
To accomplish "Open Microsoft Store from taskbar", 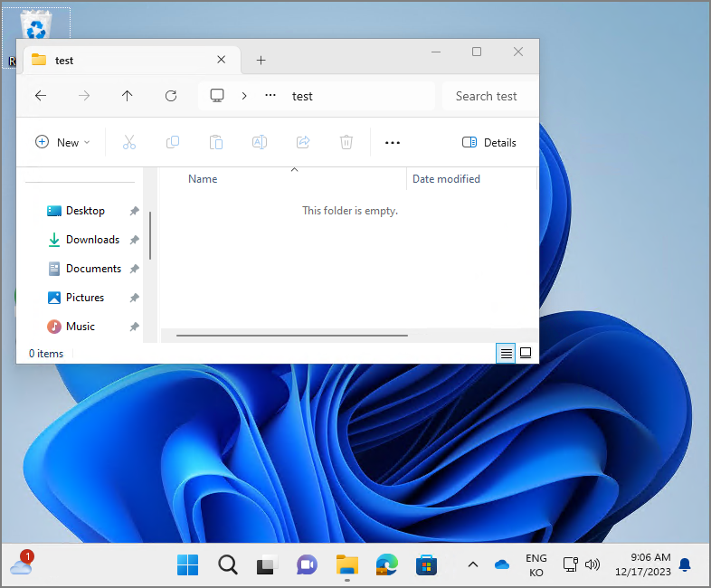I will (x=426, y=564).
